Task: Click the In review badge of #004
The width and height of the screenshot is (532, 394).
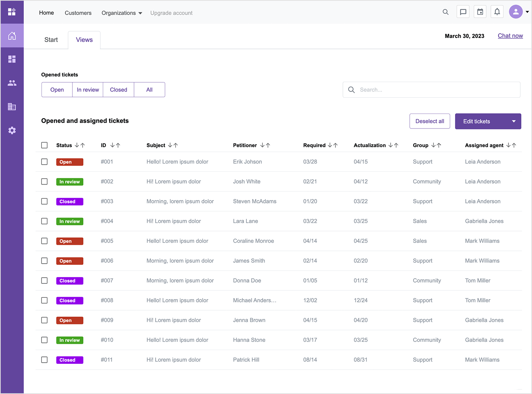Action: tap(70, 221)
